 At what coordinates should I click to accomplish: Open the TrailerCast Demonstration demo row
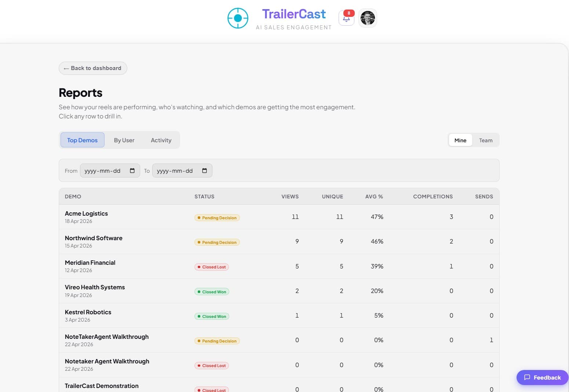coord(279,385)
